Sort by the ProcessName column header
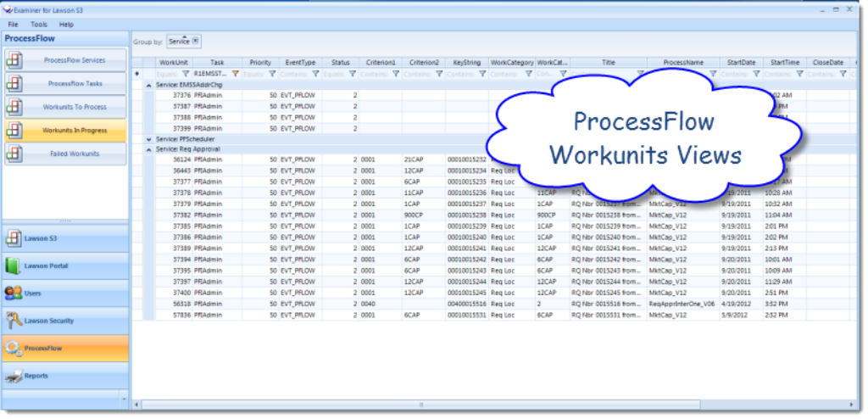 [x=683, y=63]
